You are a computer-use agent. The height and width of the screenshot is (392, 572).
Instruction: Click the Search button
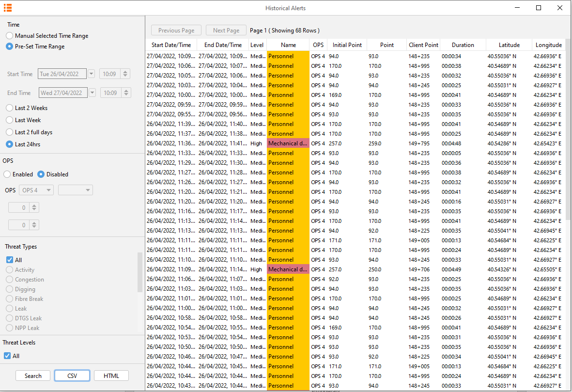click(x=33, y=376)
